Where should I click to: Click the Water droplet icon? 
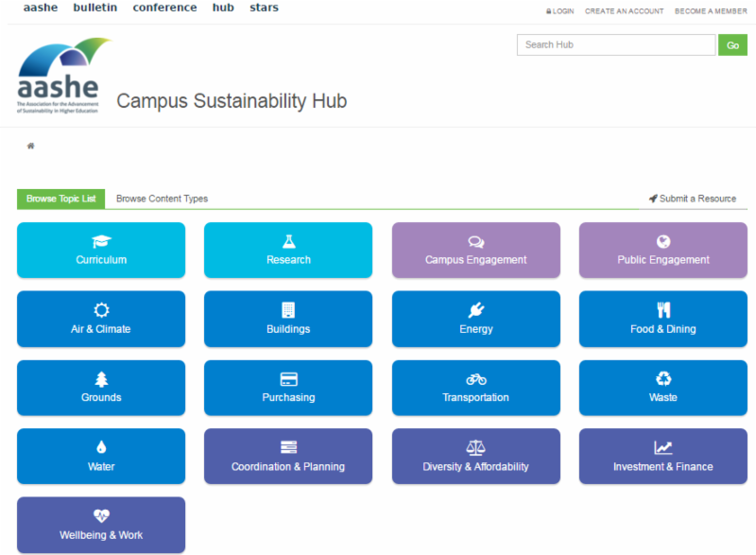pos(101,448)
